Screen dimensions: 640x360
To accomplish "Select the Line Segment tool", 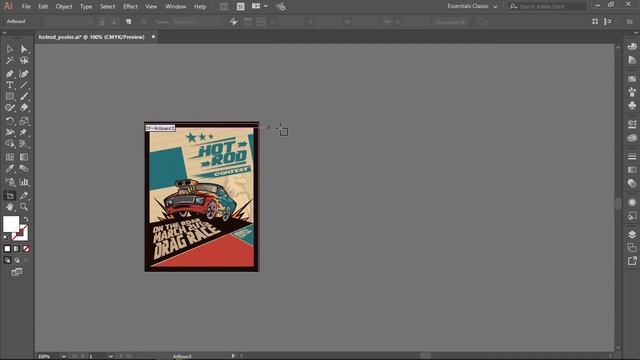I will coord(24,85).
